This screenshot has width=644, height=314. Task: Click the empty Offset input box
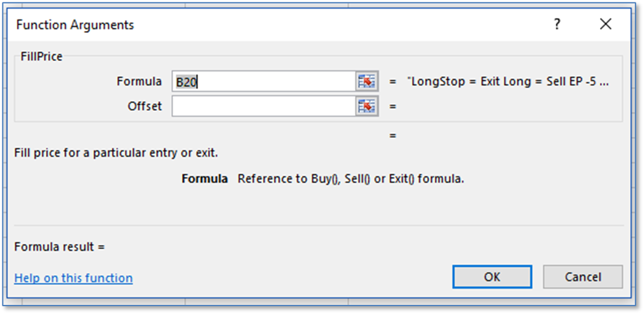pos(263,106)
